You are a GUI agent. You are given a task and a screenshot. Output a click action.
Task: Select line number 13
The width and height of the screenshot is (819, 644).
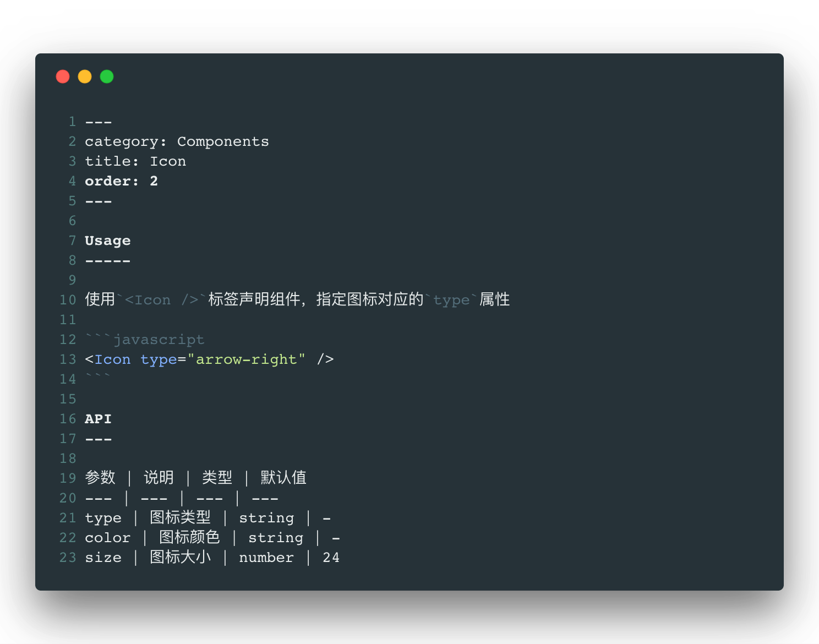coord(68,359)
